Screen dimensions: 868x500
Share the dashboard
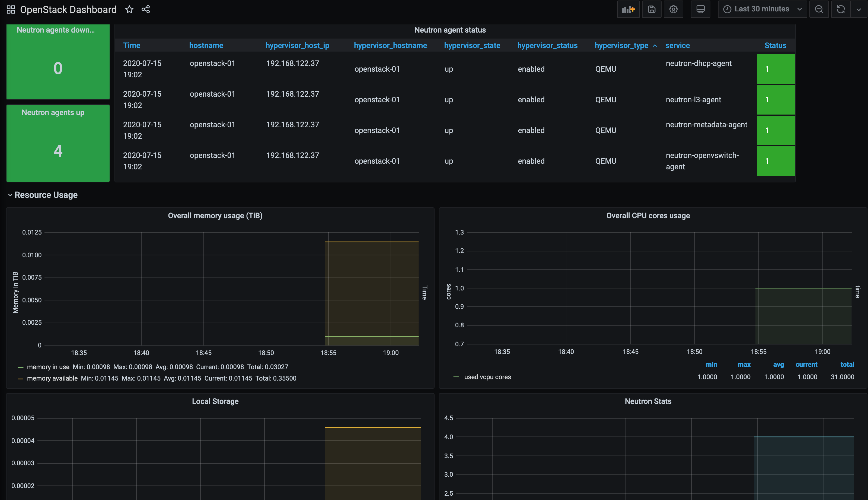[146, 9]
